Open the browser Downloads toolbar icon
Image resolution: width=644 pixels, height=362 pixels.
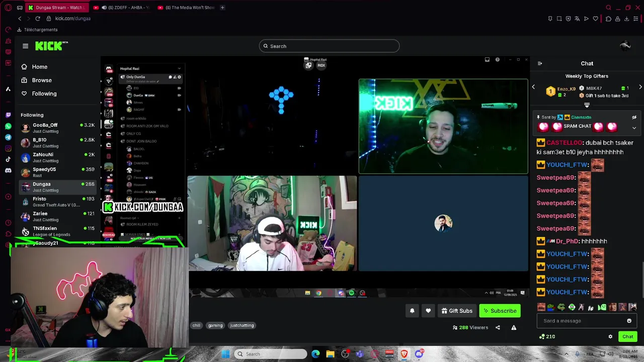coord(627,19)
